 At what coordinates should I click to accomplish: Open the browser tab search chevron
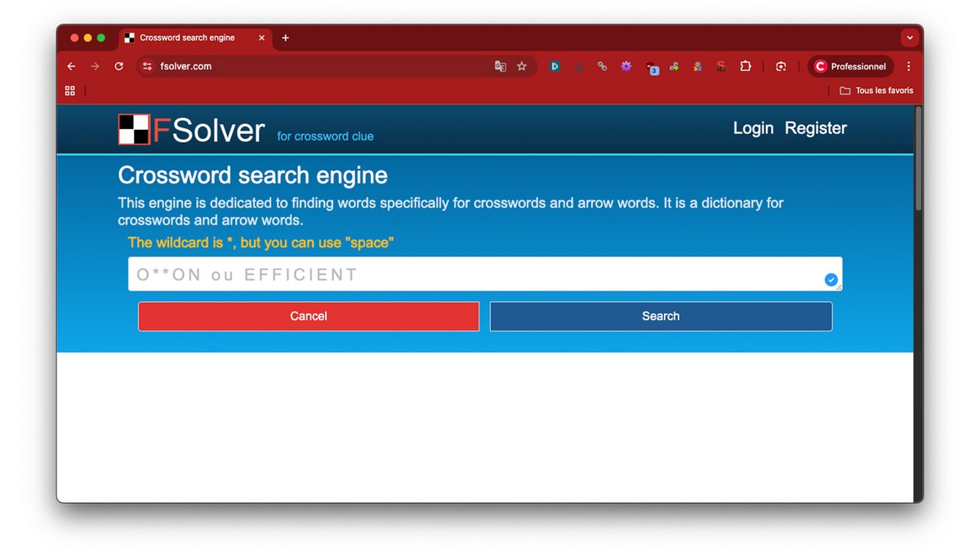910,38
